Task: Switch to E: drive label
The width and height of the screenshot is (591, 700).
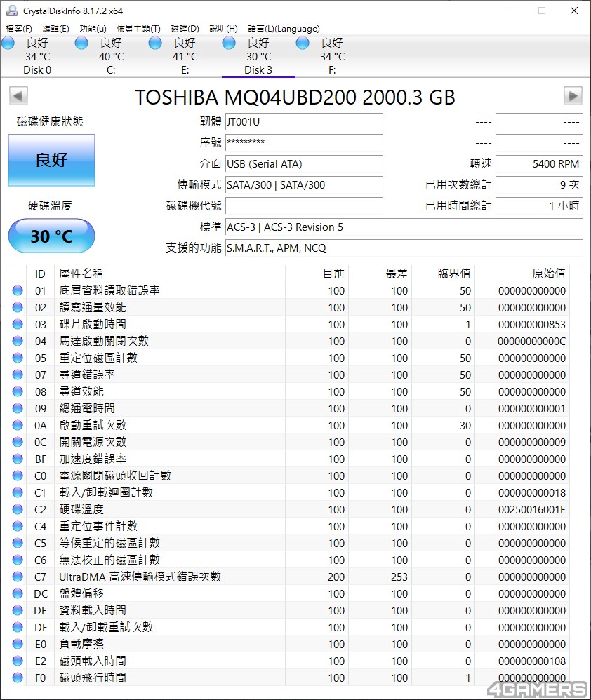Action: pyautogui.click(x=185, y=70)
